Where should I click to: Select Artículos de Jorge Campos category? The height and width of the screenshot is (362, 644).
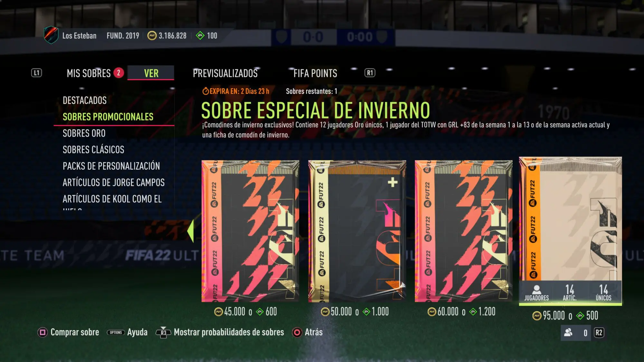(x=114, y=182)
